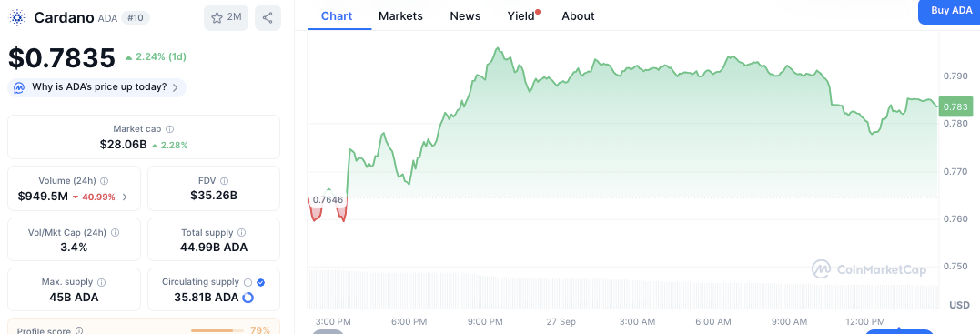Click the Total supply info icon
The image size is (980, 334).
click(242, 232)
